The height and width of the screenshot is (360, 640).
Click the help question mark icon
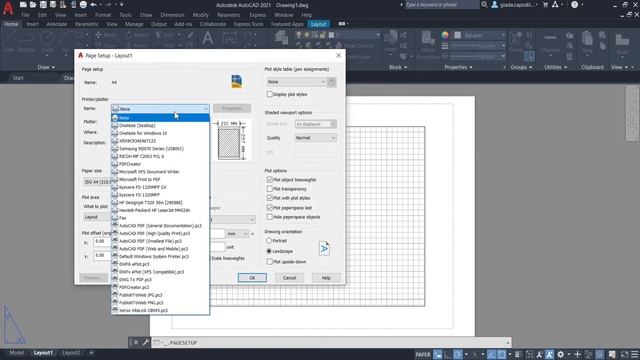[x=575, y=4]
